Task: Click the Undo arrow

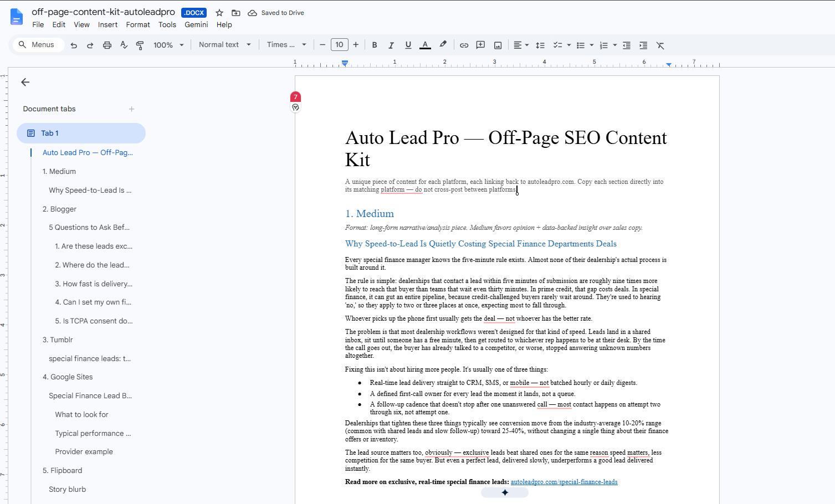Action: click(x=74, y=45)
